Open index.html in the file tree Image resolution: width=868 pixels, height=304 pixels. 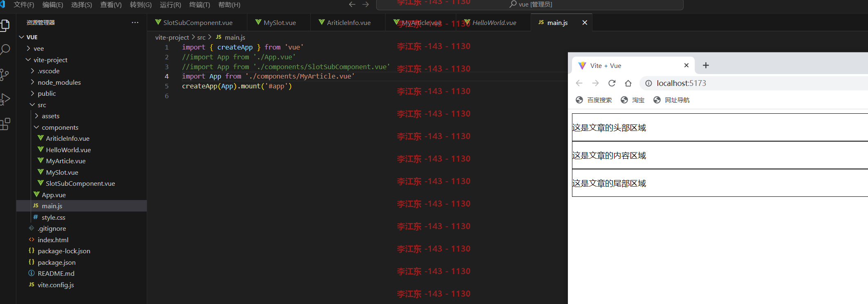pos(81,240)
